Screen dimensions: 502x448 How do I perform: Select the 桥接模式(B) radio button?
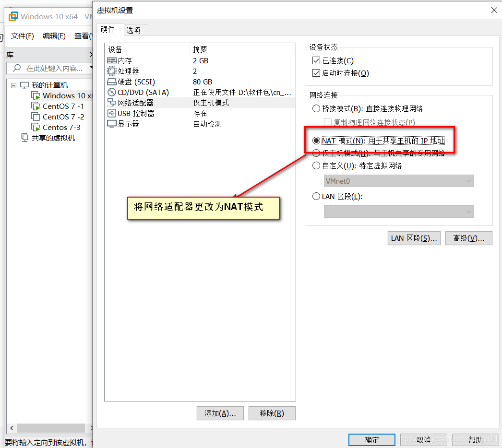(x=316, y=108)
